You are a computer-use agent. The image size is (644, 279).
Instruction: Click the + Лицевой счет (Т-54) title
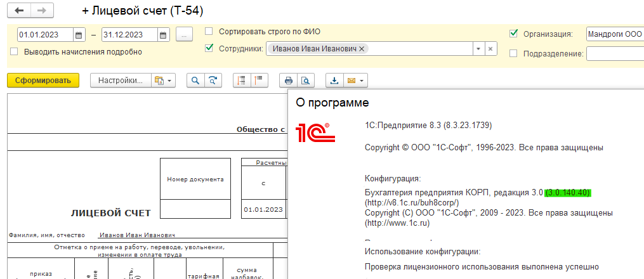coord(143,11)
